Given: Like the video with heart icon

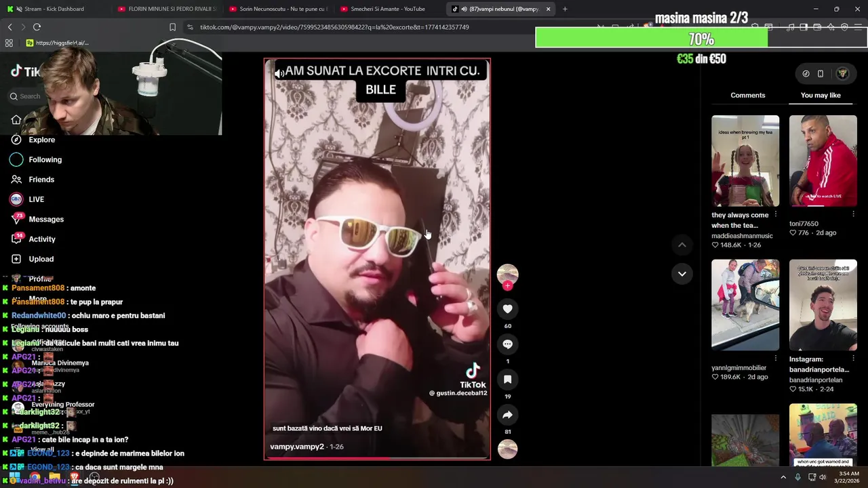Looking at the screenshot, I should 507,309.
